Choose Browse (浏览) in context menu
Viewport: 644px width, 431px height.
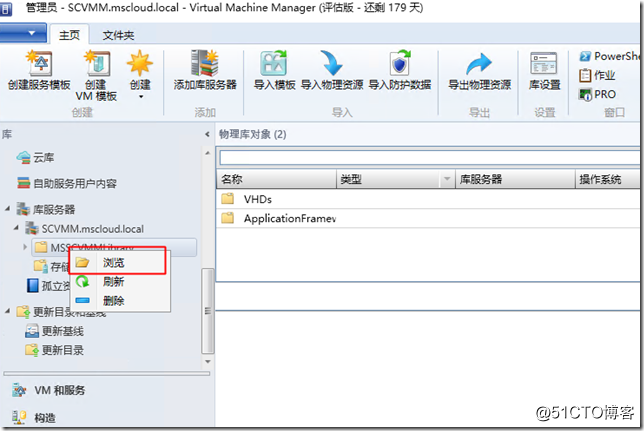pyautogui.click(x=118, y=262)
